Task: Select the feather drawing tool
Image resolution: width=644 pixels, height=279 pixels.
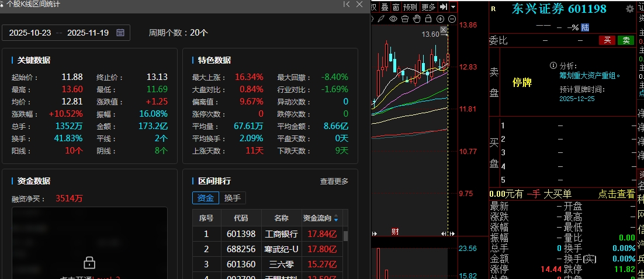Action: click(x=381, y=19)
